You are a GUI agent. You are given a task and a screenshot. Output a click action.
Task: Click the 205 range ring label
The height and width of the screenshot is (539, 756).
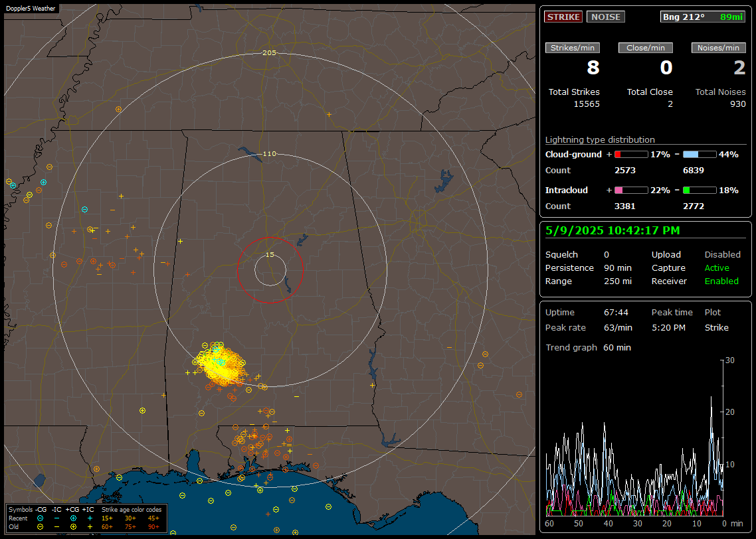pyautogui.click(x=269, y=53)
